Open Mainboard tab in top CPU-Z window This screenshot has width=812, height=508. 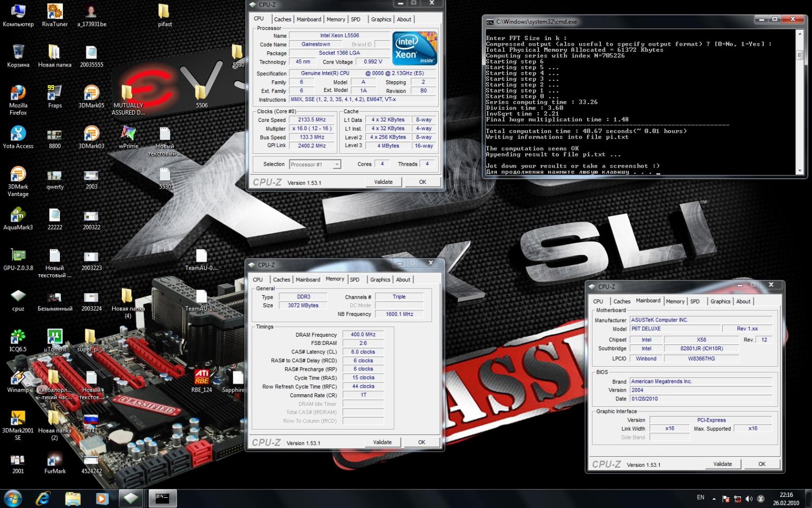coord(309,19)
